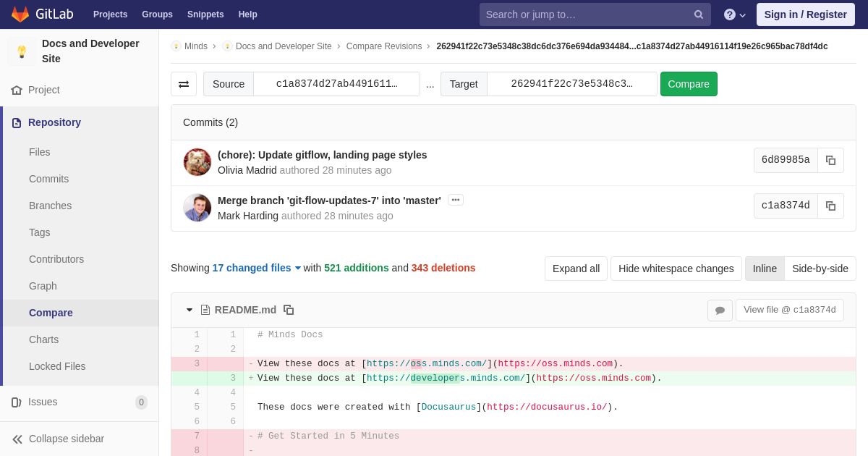Open Olivia Madrid's avatar

pyautogui.click(x=197, y=162)
